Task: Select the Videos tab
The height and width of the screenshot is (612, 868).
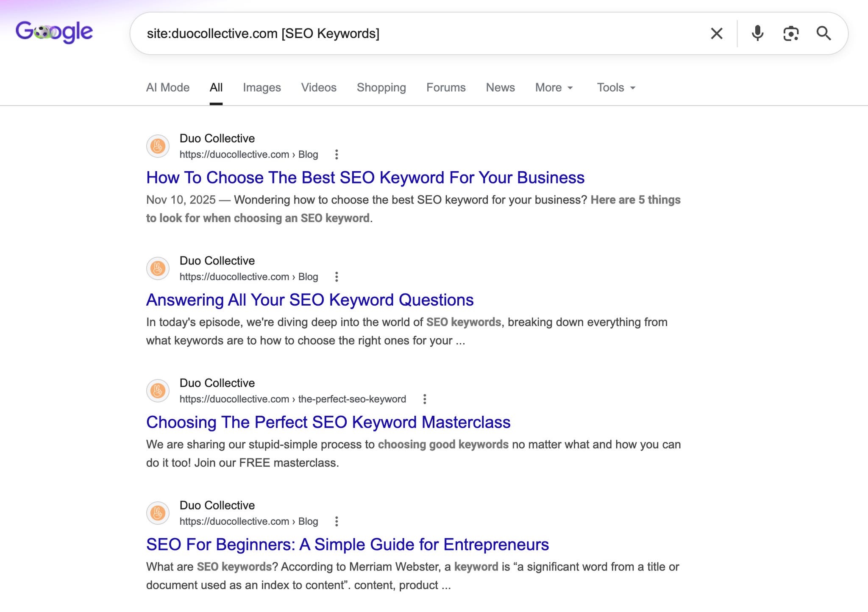Action: point(319,88)
